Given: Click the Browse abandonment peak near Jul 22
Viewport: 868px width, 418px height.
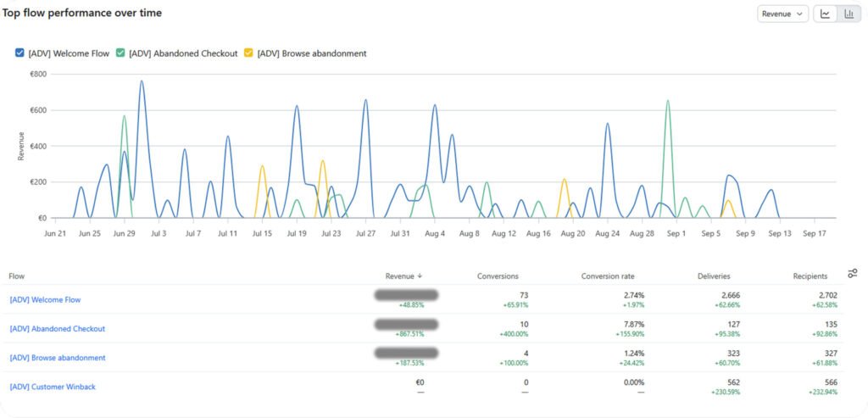Looking at the screenshot, I should point(323,161).
